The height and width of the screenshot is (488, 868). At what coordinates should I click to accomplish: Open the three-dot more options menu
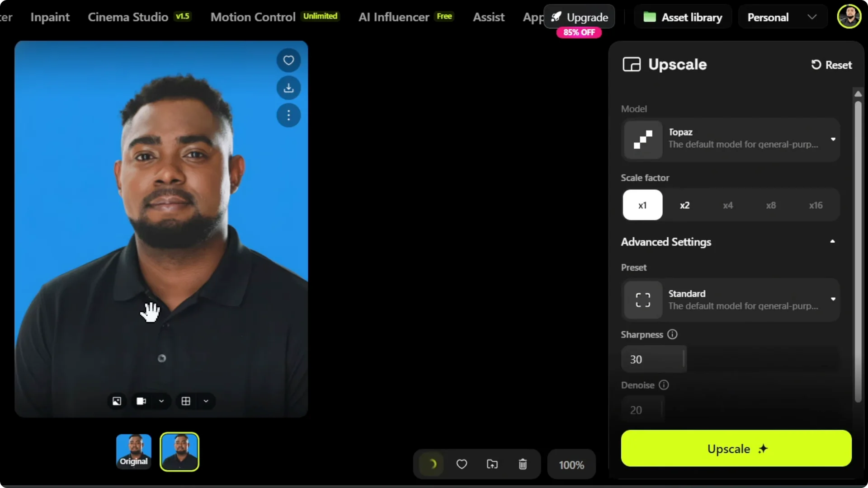288,116
